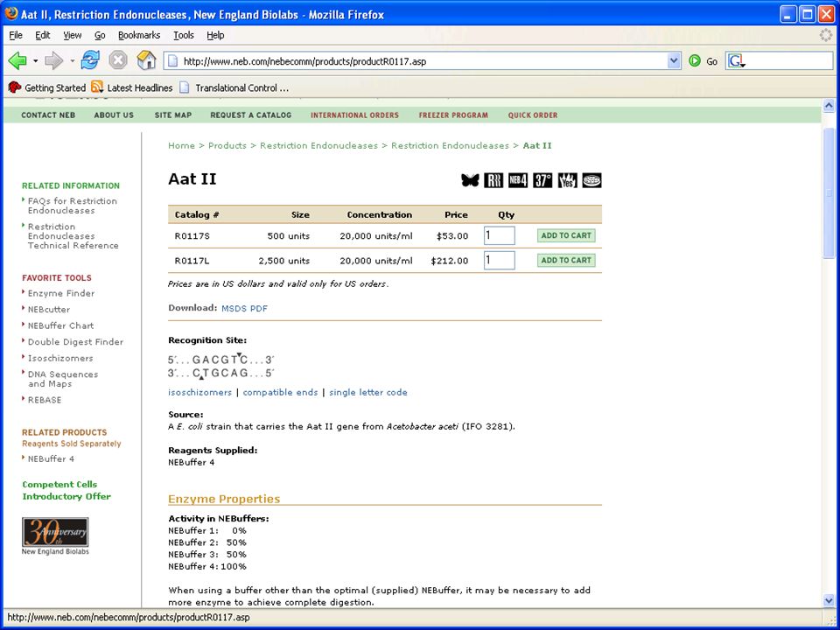Click the page icon in the address bar
The height and width of the screenshot is (630, 840).
(x=173, y=61)
